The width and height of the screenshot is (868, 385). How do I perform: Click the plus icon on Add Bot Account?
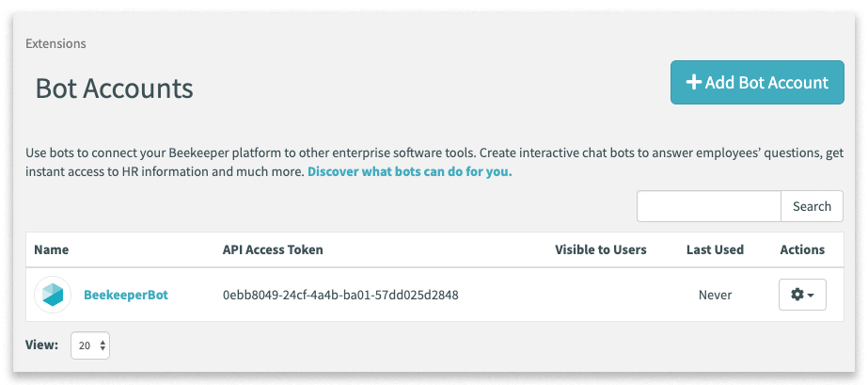694,82
